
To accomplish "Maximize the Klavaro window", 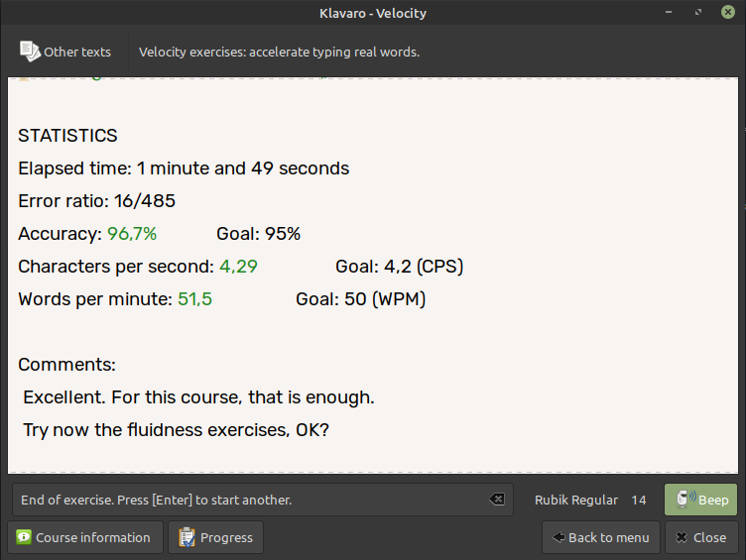I will coord(698,12).
